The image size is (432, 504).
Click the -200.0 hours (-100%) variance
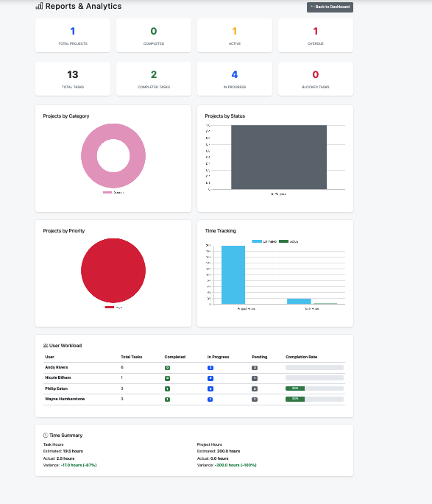point(236,465)
